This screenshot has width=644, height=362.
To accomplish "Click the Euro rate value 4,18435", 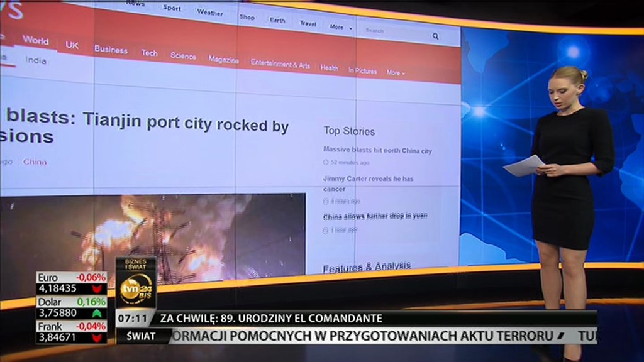I will [57, 288].
